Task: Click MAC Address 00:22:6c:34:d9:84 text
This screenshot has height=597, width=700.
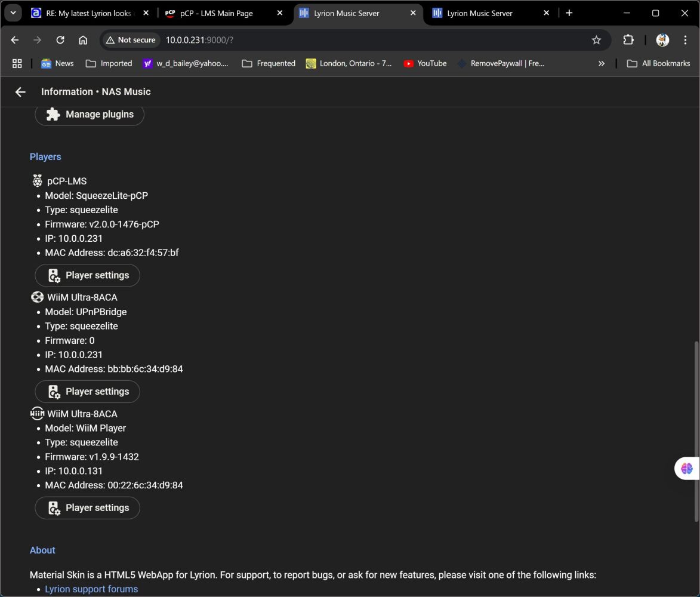Action: click(114, 485)
